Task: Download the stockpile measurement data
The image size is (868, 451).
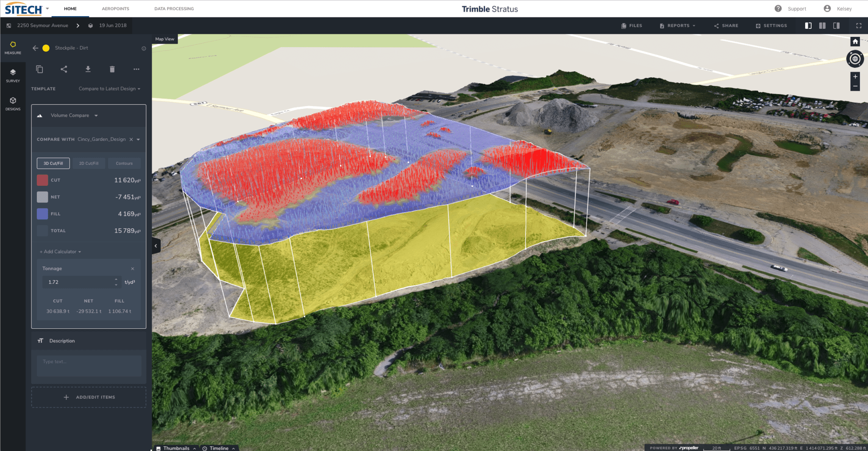Action: (x=88, y=69)
